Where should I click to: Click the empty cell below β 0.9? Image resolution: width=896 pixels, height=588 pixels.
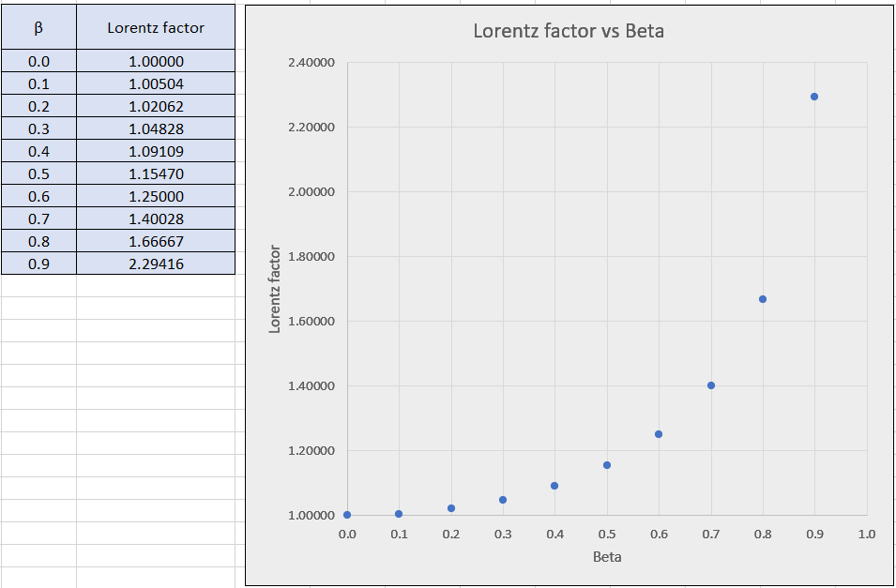pyautogui.click(x=38, y=286)
